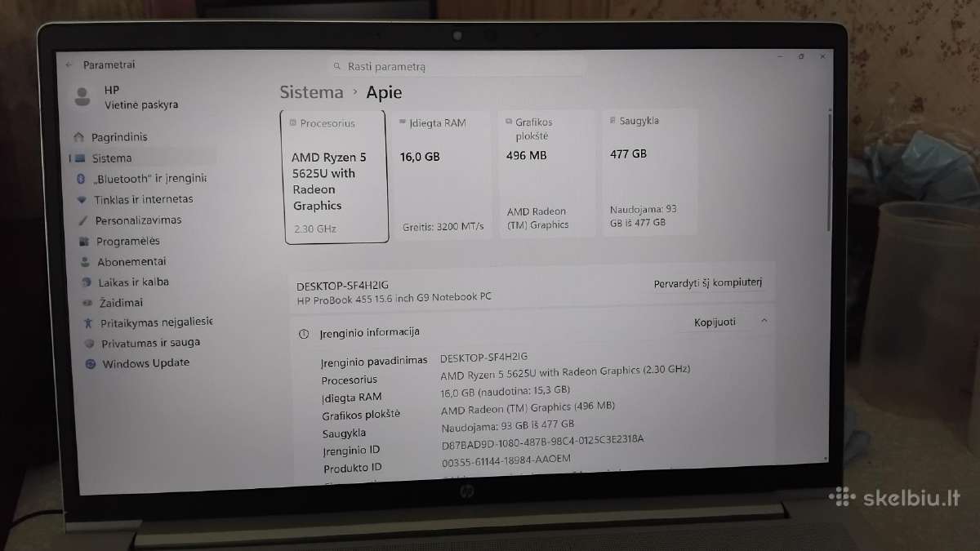Collapse the Įrenginio informacija section chevron

764,321
